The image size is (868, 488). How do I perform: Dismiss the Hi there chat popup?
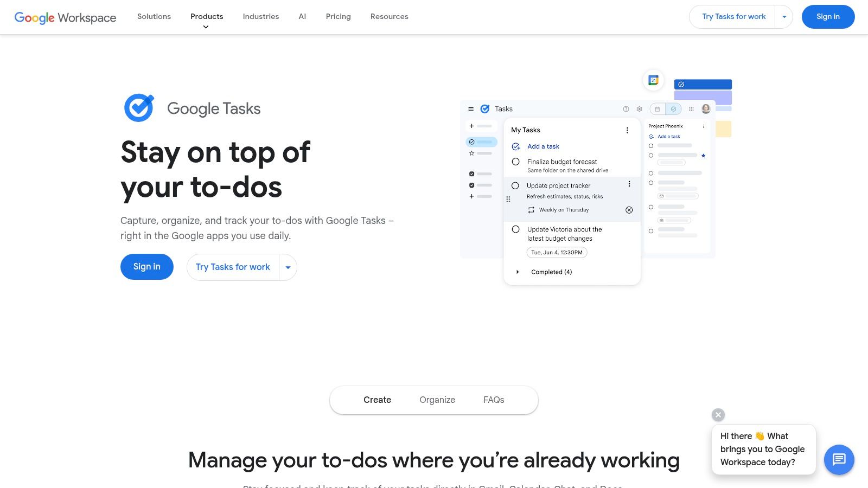pos(718,414)
